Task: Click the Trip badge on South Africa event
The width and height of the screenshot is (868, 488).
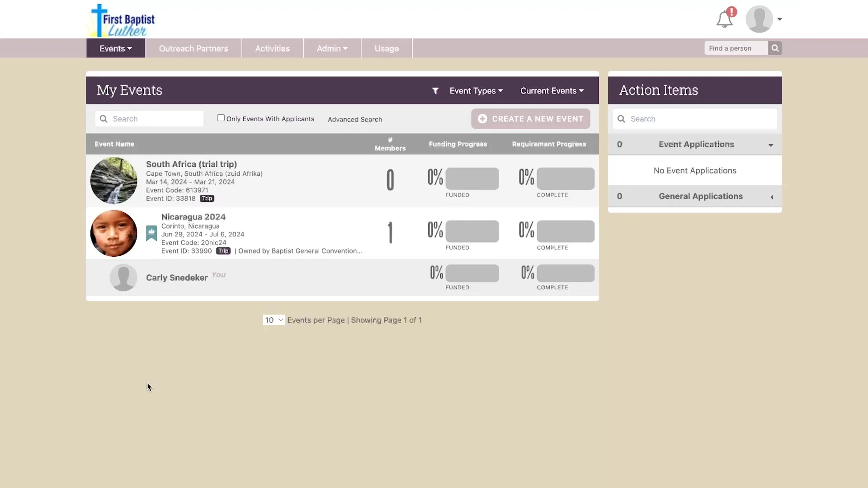Action: click(x=207, y=198)
